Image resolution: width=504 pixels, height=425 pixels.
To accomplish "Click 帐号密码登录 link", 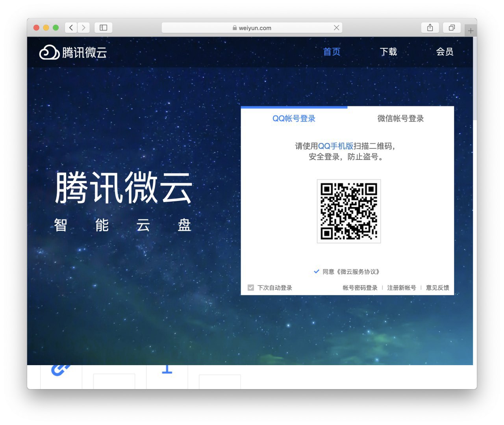I will click(x=360, y=288).
